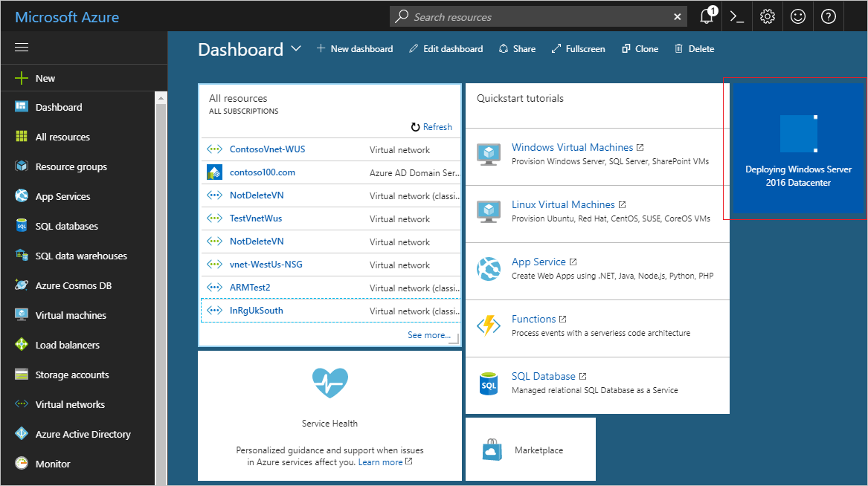Click New dashboard in the toolbar
The image size is (868, 486).
pos(355,48)
